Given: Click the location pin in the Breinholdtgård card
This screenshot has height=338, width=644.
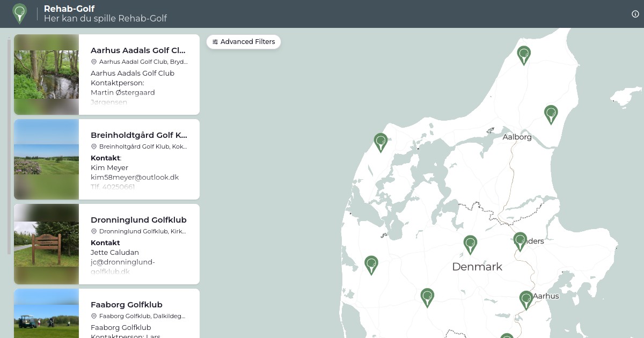Looking at the screenshot, I should [94, 146].
